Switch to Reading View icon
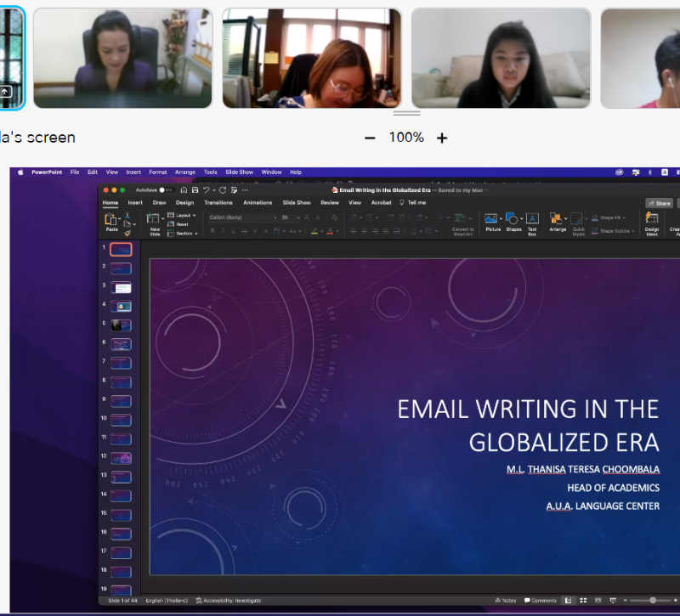Image resolution: width=680 pixels, height=616 pixels. 598,601
